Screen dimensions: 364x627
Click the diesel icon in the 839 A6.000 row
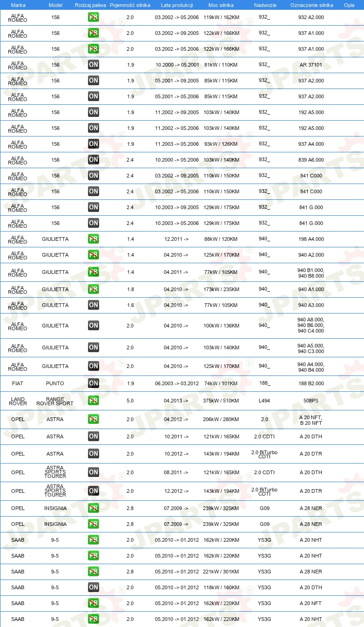point(94,160)
